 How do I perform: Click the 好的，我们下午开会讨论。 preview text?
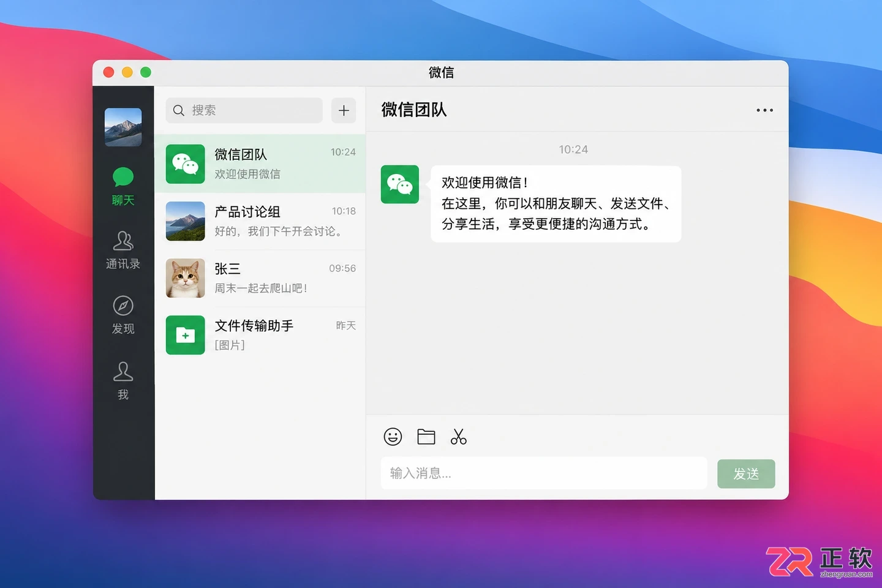[x=279, y=231]
